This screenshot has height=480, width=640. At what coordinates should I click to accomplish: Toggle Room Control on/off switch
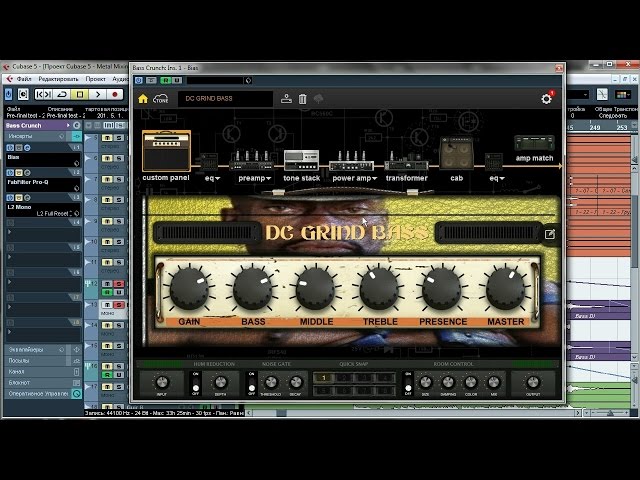408,384
